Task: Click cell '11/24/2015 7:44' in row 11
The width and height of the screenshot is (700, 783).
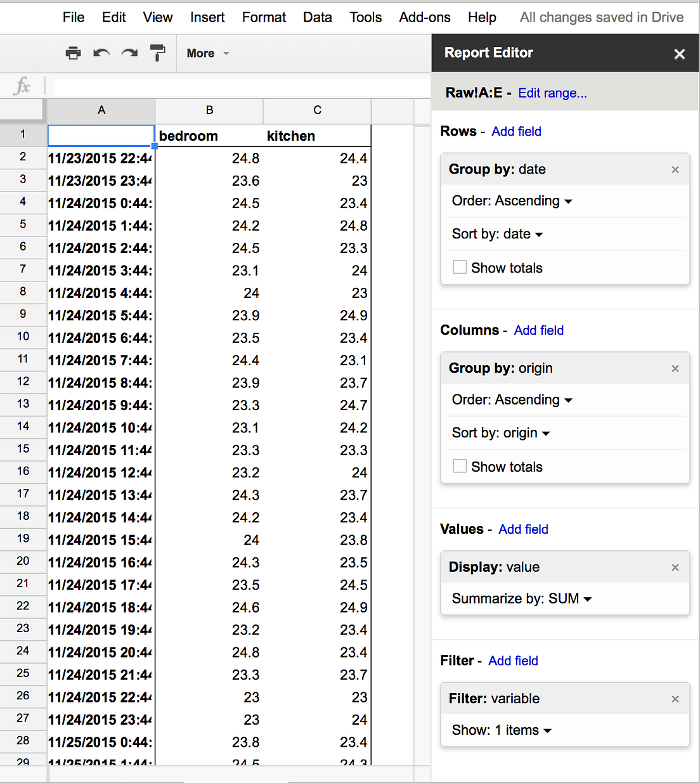Action: [101, 361]
